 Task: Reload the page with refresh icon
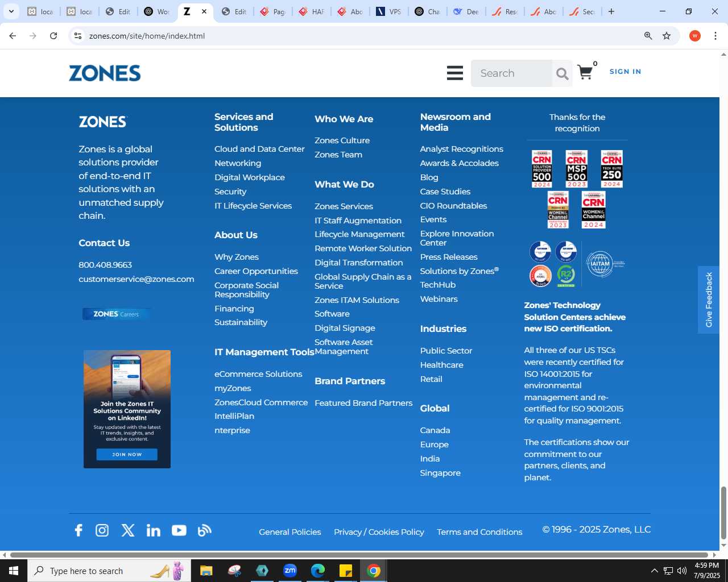click(53, 36)
